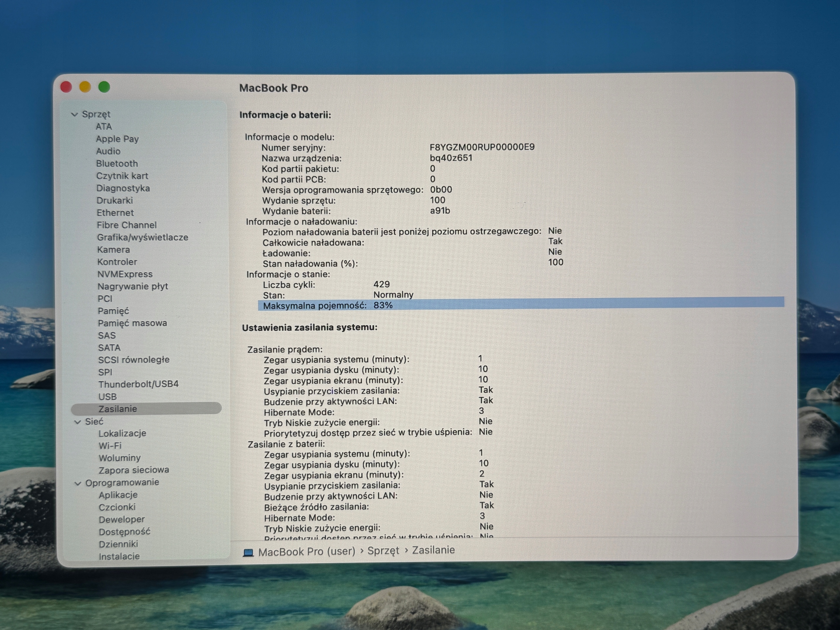Viewport: 840px width, 630px height.
Task: Open Kontroler in the sidebar
Action: [117, 262]
